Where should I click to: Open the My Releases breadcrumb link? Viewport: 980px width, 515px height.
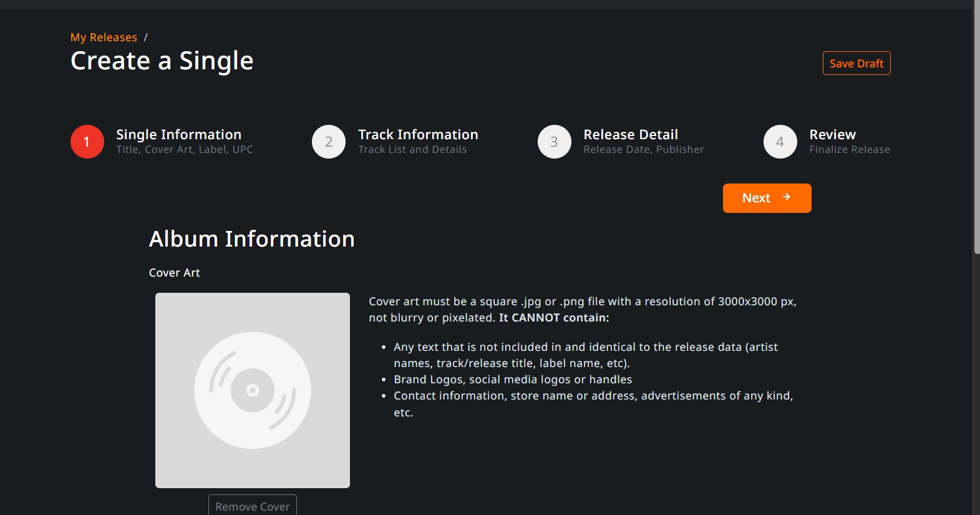104,37
